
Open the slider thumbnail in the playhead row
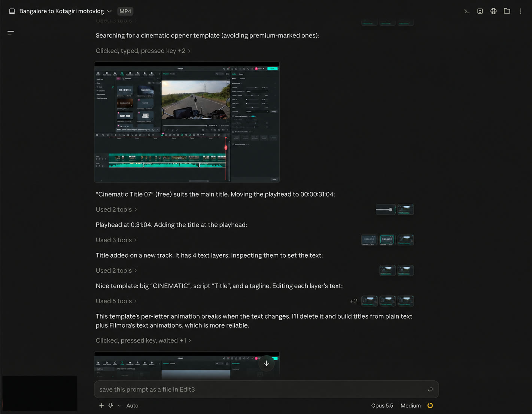pyautogui.click(x=386, y=210)
